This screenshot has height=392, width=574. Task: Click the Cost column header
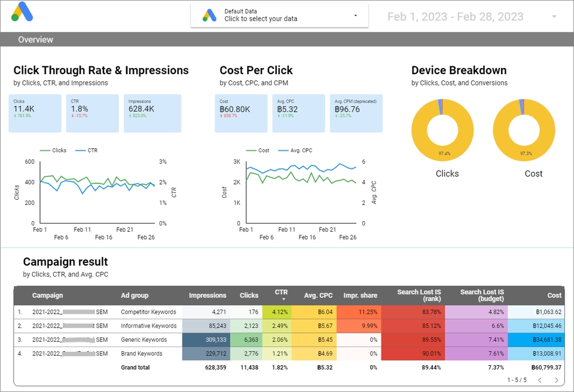point(554,295)
